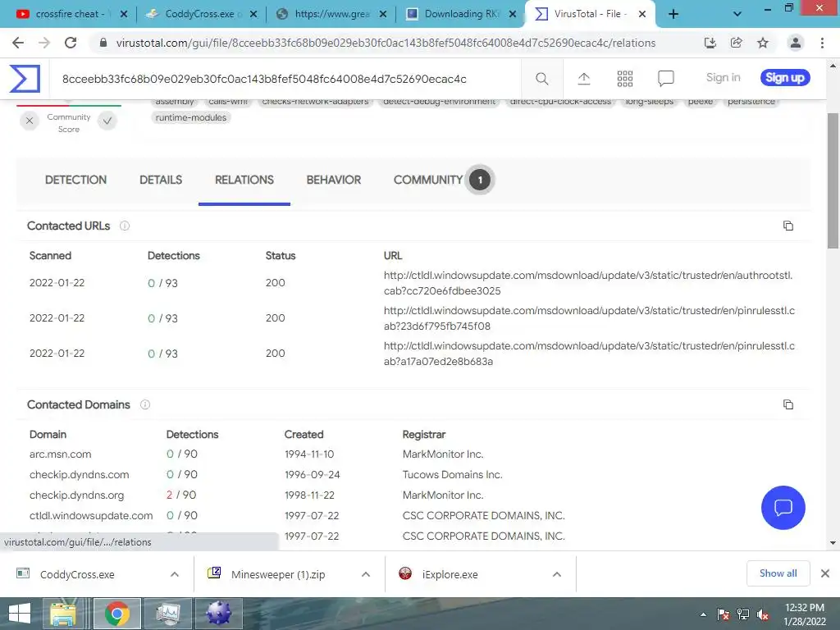Copy the Contacted URLs list
Image resolution: width=840 pixels, height=630 pixels.
coord(788,226)
